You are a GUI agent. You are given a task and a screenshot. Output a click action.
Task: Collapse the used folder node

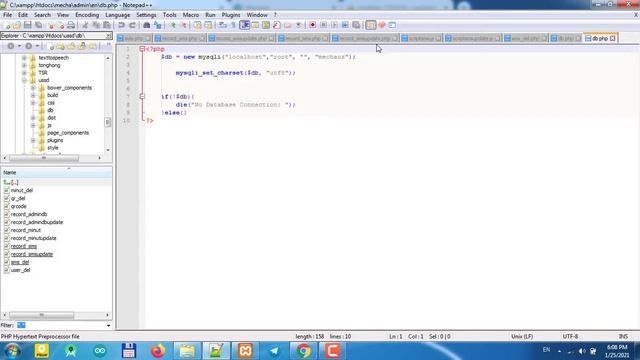click(x=24, y=80)
